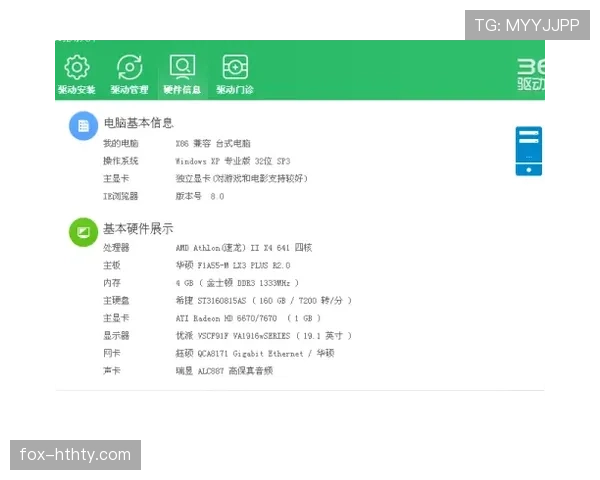Click the 瑞昱 ALC887 高保真音频 value
The height and width of the screenshot is (480, 600).
coord(224,371)
